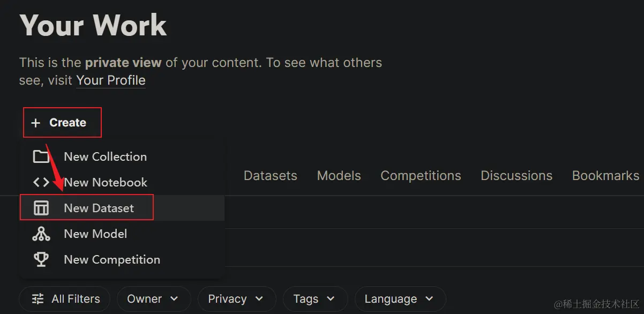This screenshot has width=644, height=314.
Task: Open the Language filter dropdown
Action: pyautogui.click(x=400, y=299)
